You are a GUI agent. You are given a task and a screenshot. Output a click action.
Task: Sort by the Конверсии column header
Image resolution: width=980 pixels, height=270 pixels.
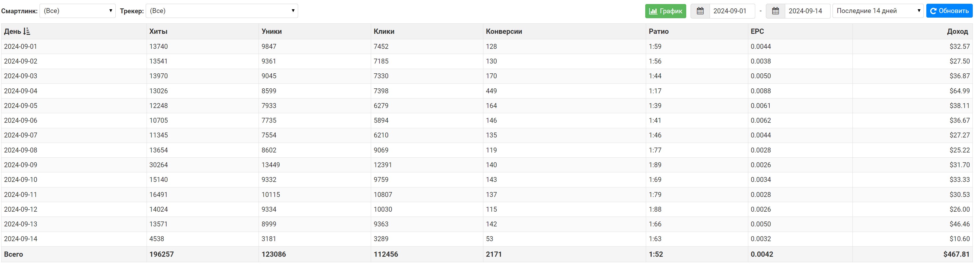pyautogui.click(x=504, y=31)
